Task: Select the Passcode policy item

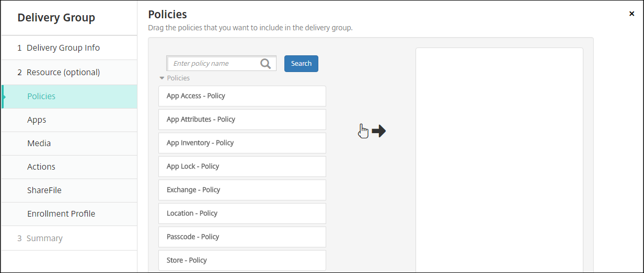Action: 242,237
